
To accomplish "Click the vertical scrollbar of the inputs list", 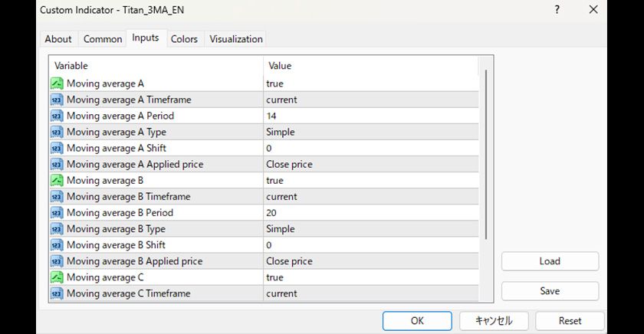I will (x=486, y=153).
